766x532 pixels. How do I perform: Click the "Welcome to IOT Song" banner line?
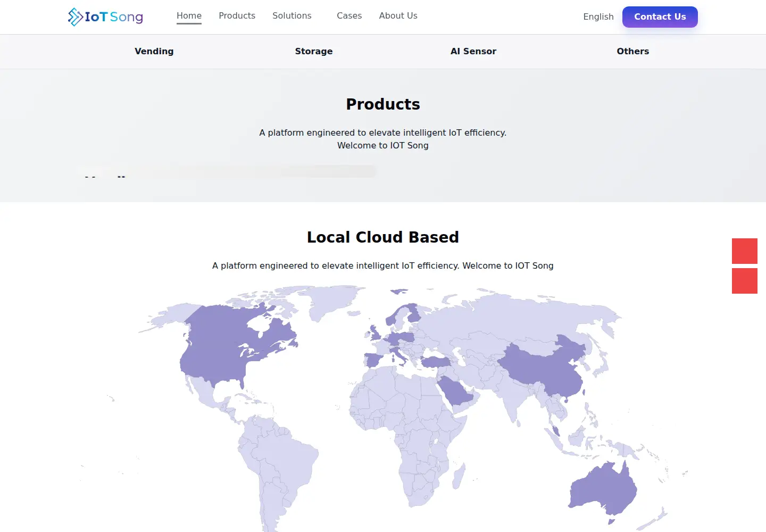click(x=383, y=145)
